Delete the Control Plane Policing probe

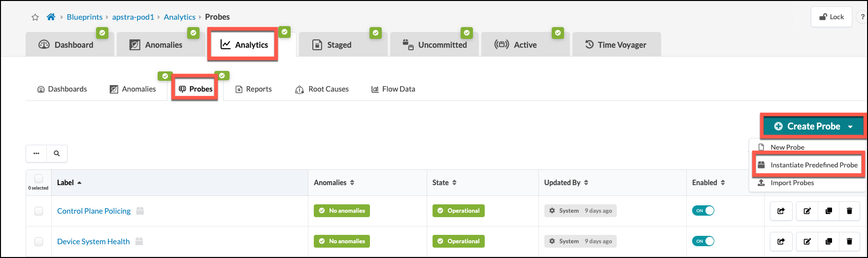point(849,211)
